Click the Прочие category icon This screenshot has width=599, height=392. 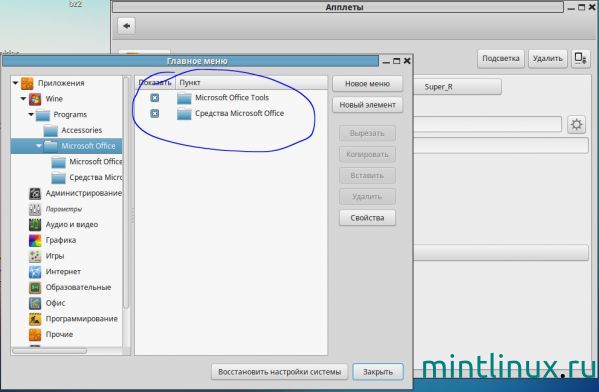point(35,334)
